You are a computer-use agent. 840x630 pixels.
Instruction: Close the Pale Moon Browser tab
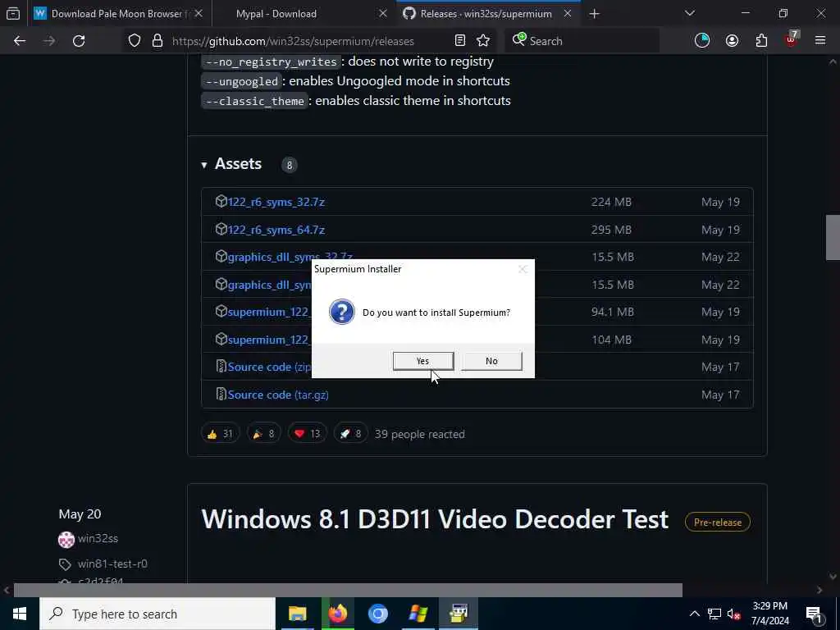(x=199, y=14)
